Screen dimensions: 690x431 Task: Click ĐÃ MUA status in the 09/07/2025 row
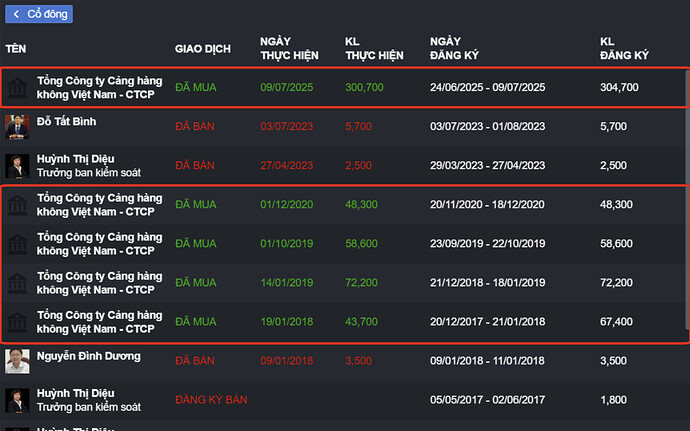pyautogui.click(x=196, y=88)
